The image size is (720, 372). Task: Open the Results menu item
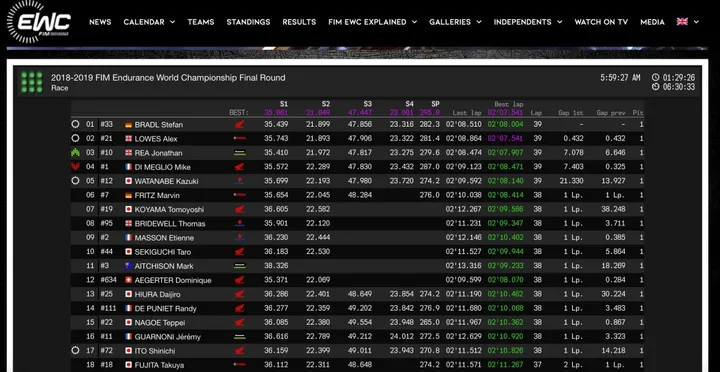tap(299, 22)
